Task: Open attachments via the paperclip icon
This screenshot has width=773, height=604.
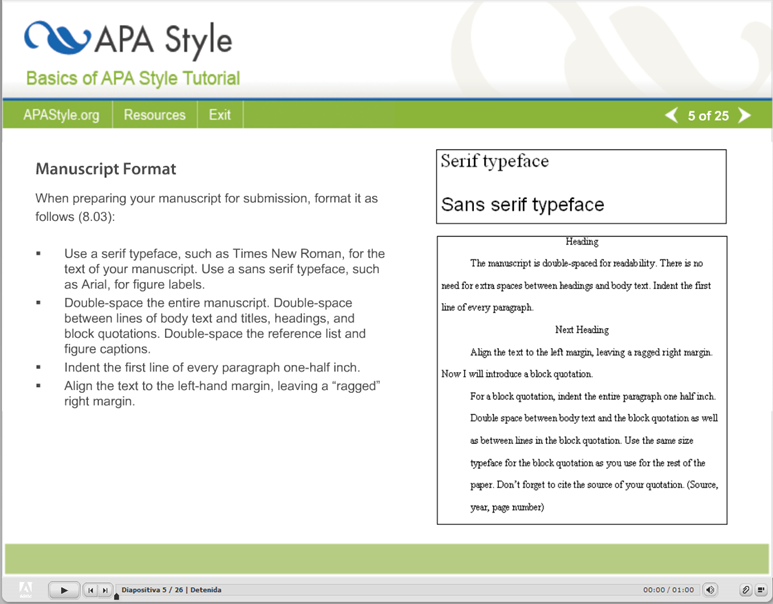Action: tap(745, 590)
